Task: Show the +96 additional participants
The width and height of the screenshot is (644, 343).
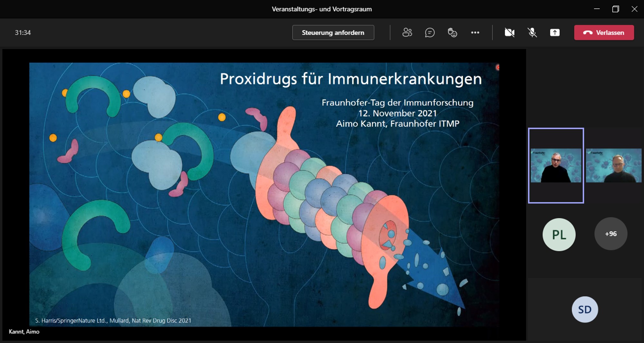Action: click(611, 234)
